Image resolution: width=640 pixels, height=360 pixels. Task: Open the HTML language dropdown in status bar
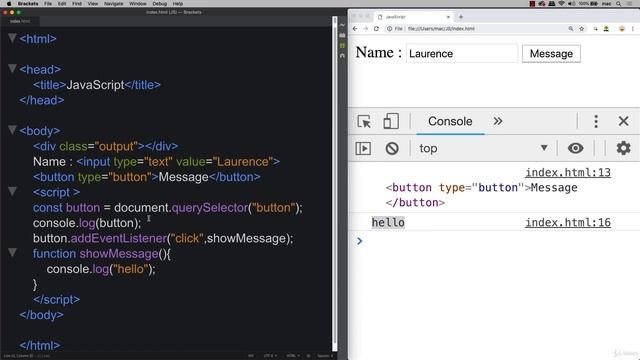click(x=292, y=356)
